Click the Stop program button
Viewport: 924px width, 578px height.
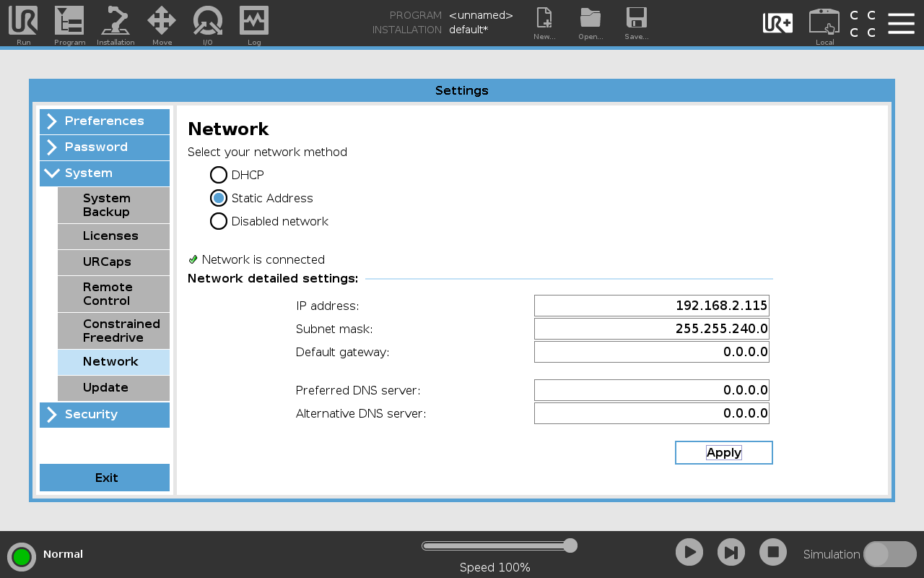(x=773, y=553)
